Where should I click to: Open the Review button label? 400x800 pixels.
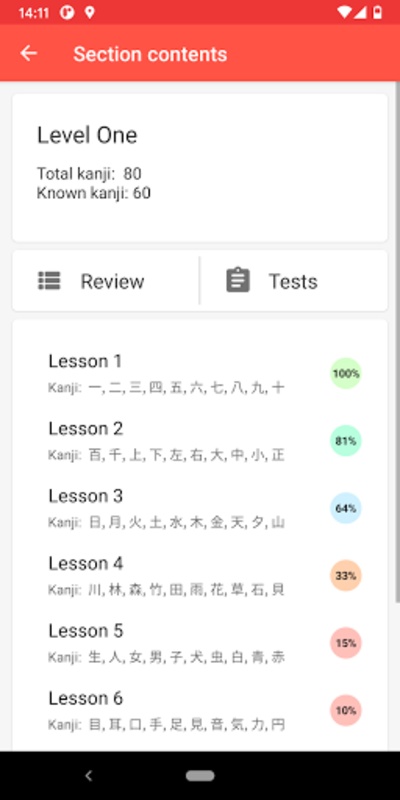[x=112, y=281]
